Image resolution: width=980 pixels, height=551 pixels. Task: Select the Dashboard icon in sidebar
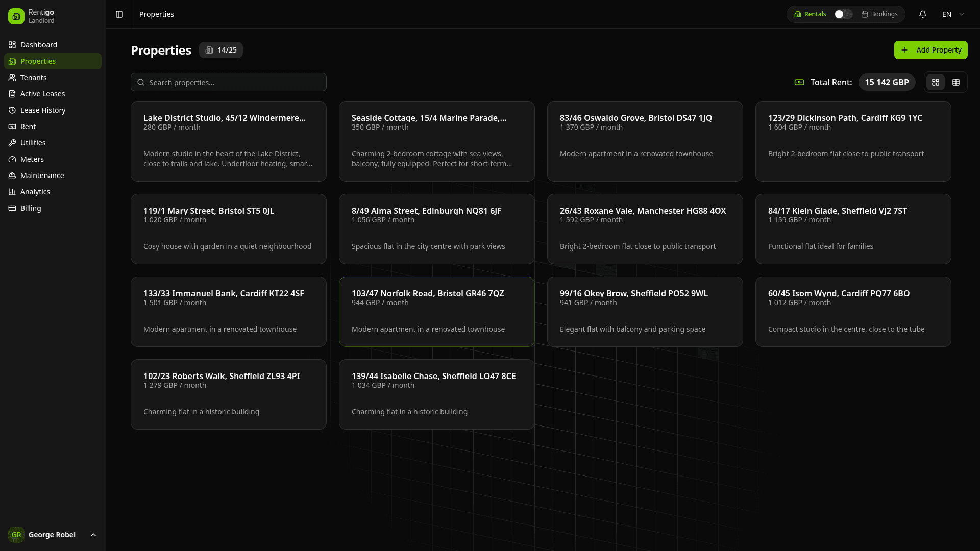(x=13, y=45)
